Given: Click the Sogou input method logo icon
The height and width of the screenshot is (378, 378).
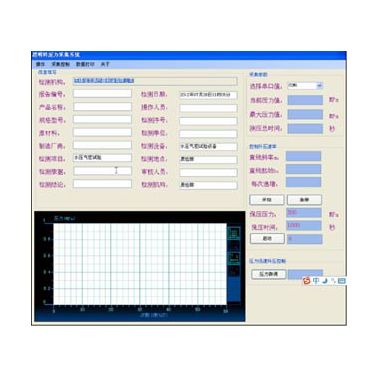Looking at the screenshot, I should coord(307,281).
